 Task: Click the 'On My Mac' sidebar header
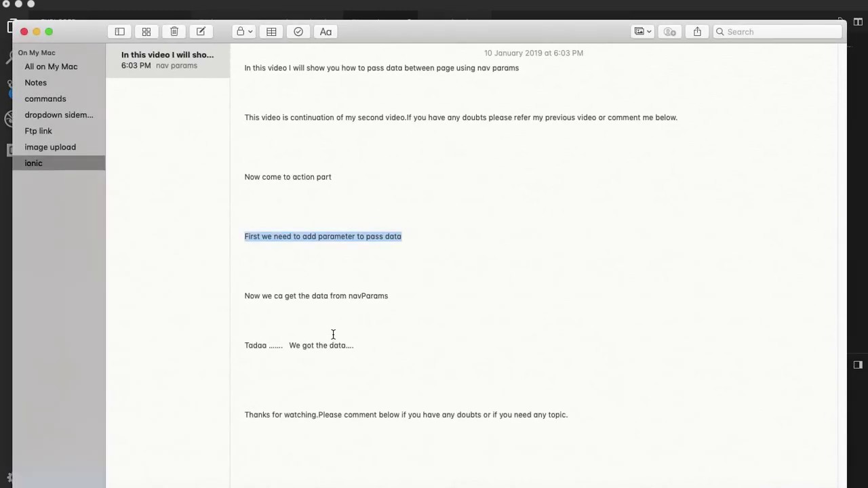click(37, 53)
